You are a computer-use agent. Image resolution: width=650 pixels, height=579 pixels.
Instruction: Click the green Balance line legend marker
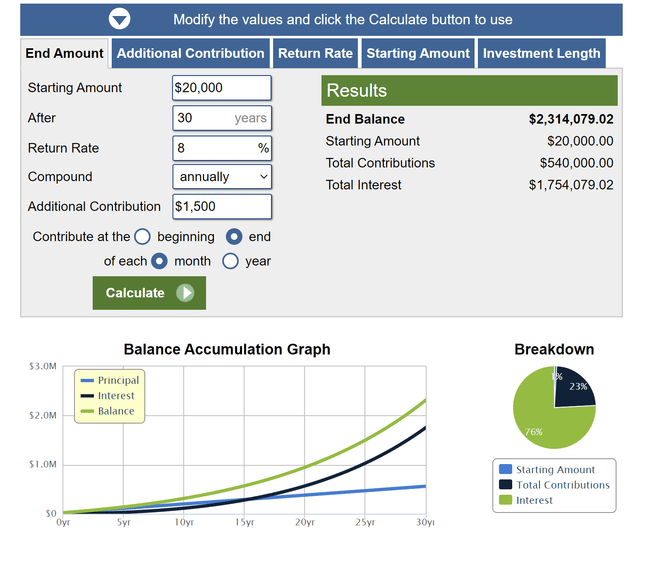[86, 412]
